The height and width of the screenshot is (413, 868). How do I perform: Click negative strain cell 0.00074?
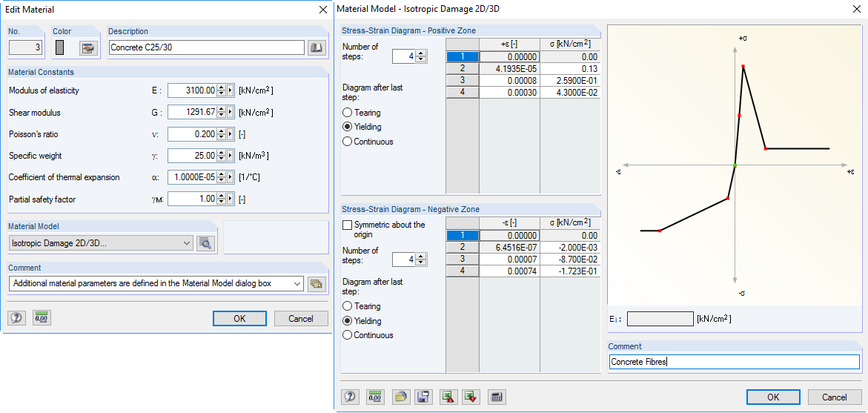(509, 272)
